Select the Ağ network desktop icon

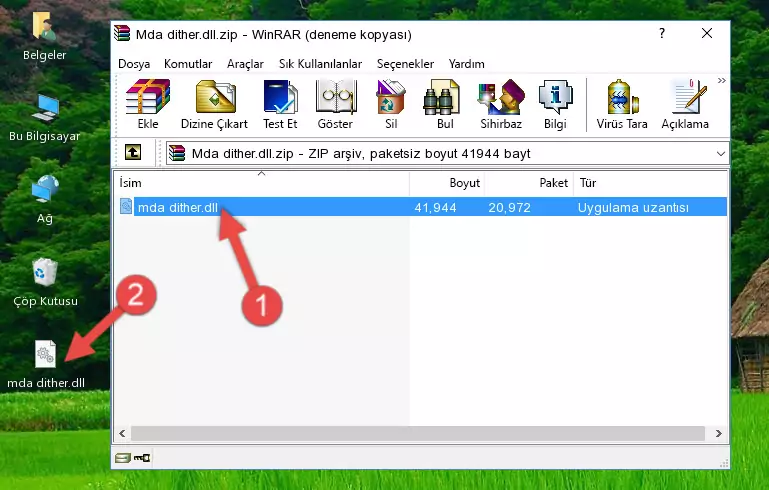coord(45,200)
